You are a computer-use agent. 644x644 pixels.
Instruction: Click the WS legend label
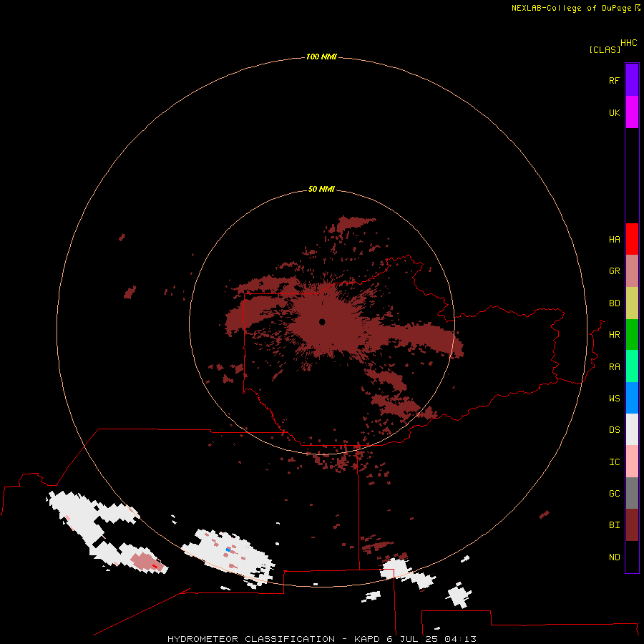614,398
